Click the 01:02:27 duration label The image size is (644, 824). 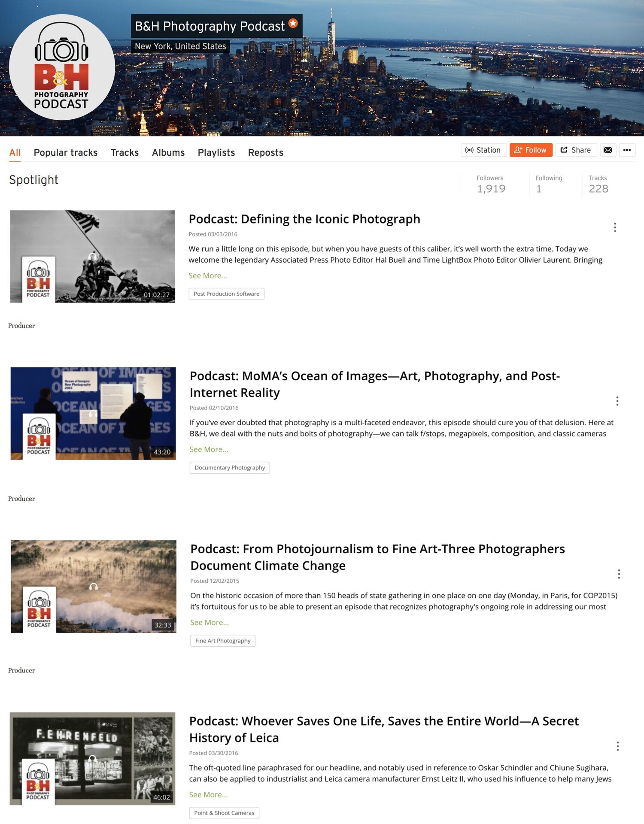coord(157,295)
